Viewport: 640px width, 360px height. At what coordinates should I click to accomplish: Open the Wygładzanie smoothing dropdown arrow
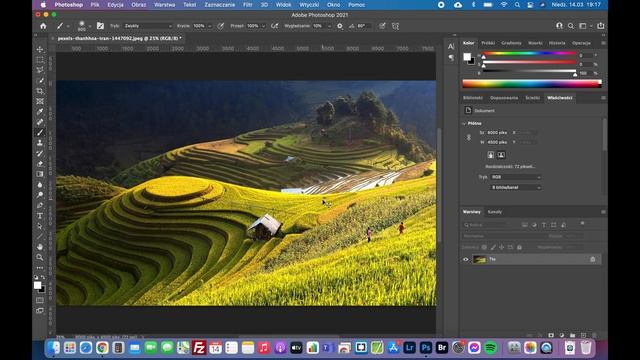(x=329, y=26)
